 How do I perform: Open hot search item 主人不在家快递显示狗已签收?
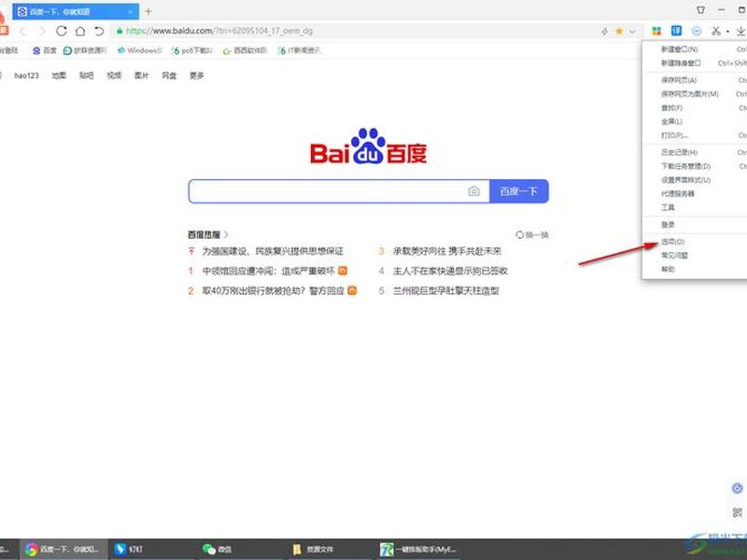pyautogui.click(x=450, y=271)
